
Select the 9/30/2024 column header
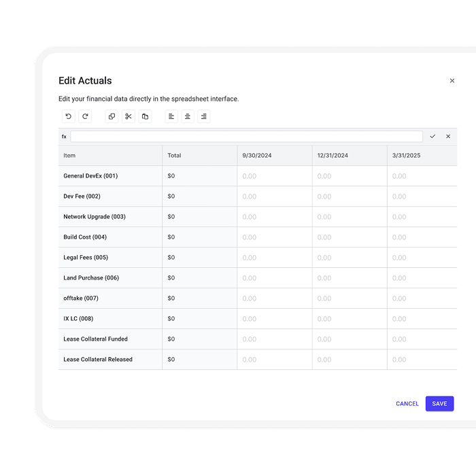click(275, 156)
